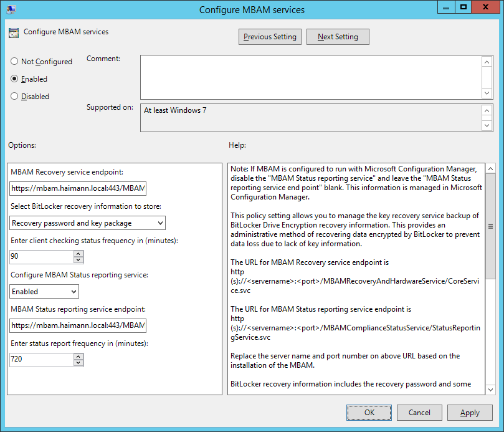Click the Supported on scroll up arrow
504x432 pixels.
coord(487,111)
